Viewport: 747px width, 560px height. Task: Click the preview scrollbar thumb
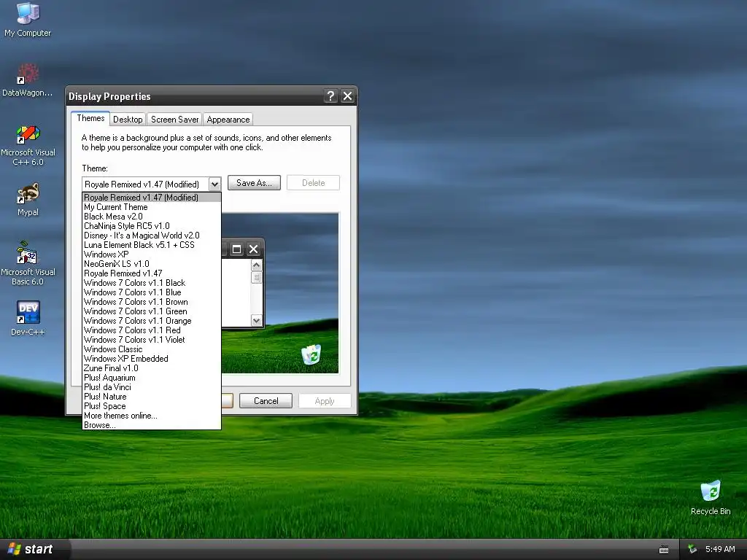[256, 277]
